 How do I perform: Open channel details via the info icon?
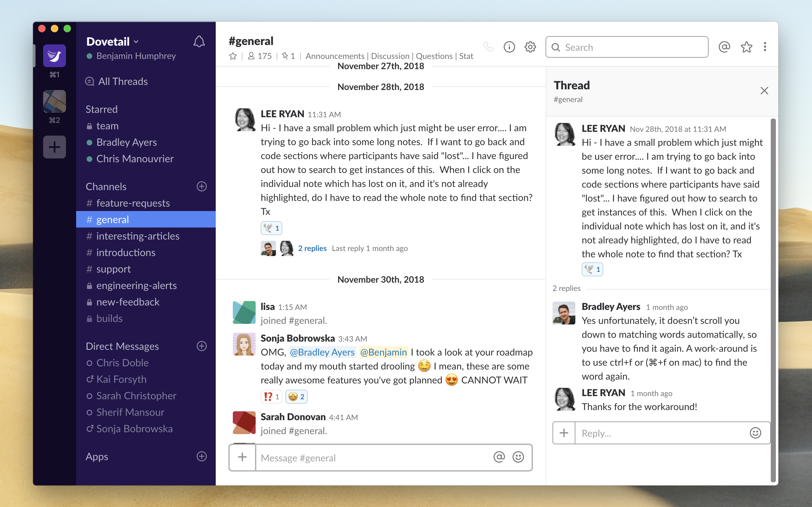509,47
